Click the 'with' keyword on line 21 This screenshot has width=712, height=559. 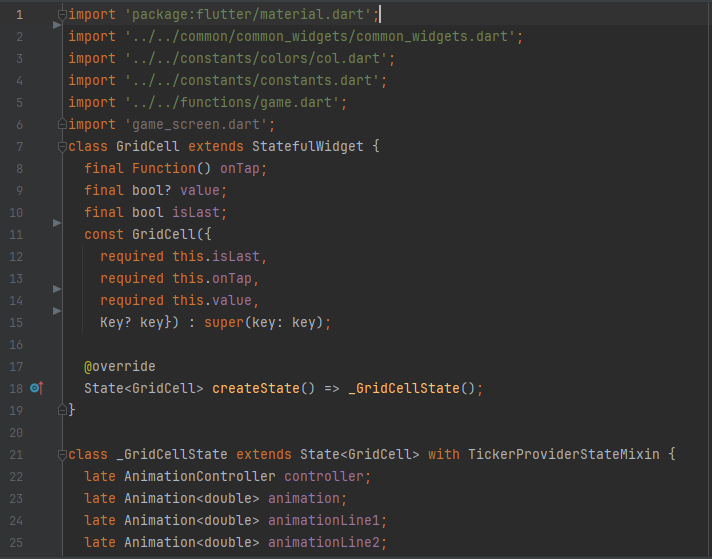tap(444, 455)
